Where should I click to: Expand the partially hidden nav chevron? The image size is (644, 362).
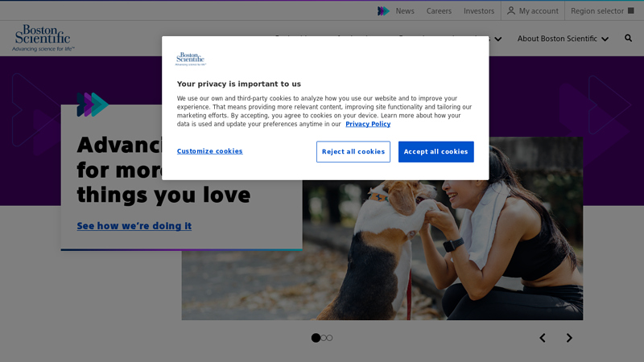[497, 39]
